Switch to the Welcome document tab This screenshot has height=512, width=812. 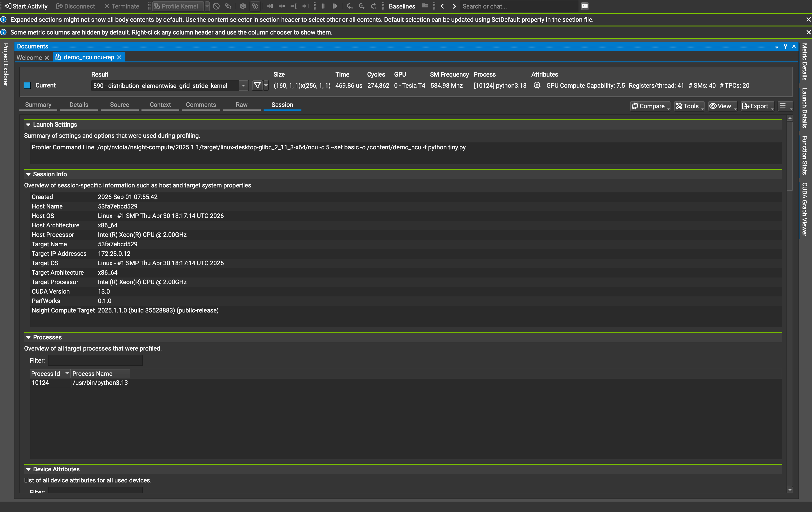[x=29, y=58]
